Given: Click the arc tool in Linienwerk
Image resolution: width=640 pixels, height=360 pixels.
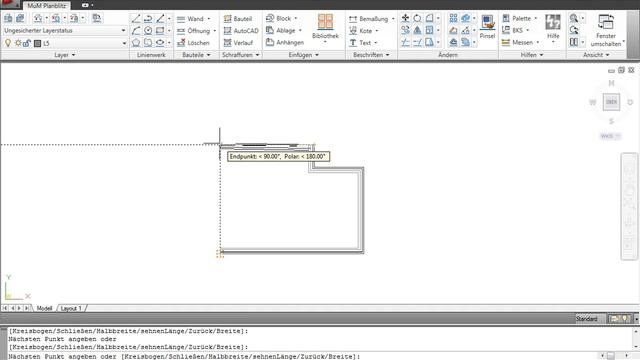Looking at the screenshot, I should coord(136,31).
